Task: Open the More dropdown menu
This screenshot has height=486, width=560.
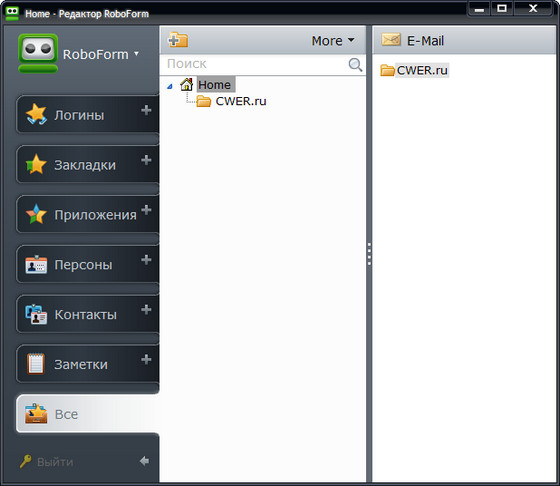Action: pyautogui.click(x=333, y=41)
